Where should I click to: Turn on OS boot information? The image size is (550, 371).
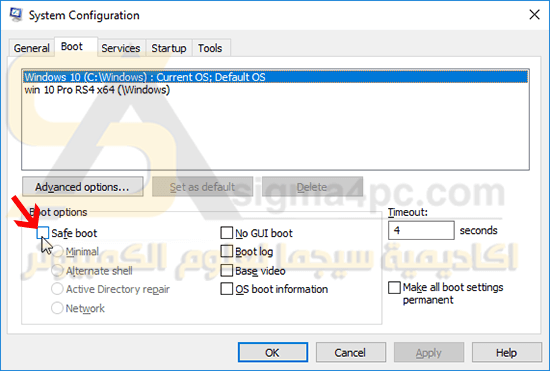coord(227,289)
